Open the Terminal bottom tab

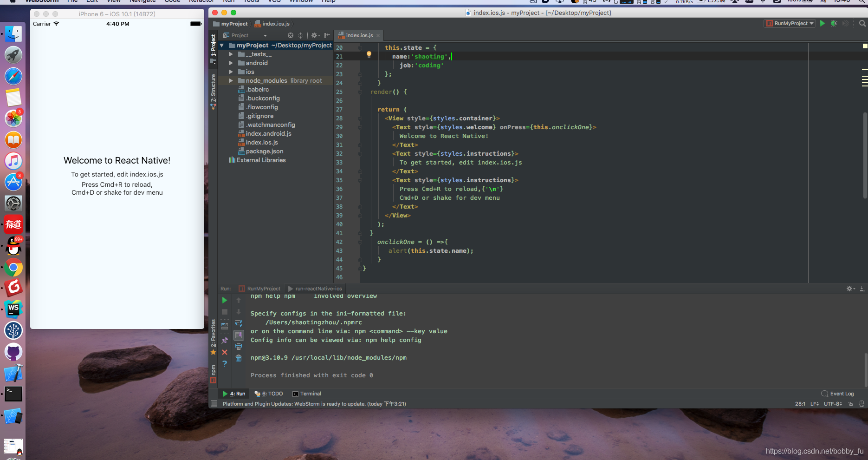[x=307, y=394]
